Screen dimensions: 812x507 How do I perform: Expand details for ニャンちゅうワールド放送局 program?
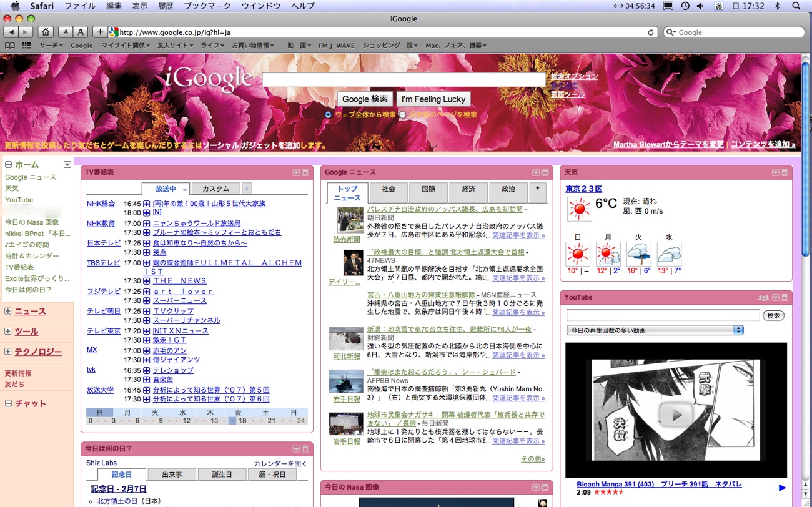pos(147,223)
